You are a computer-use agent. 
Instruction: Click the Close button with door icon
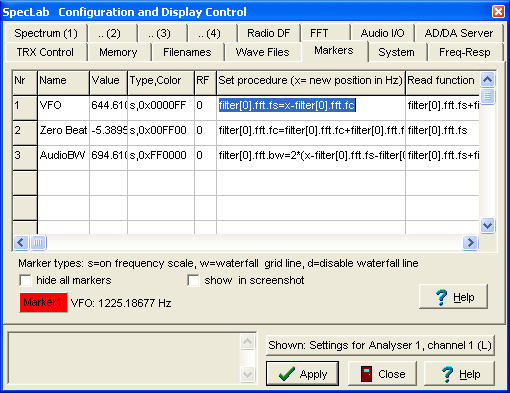pos(382,374)
